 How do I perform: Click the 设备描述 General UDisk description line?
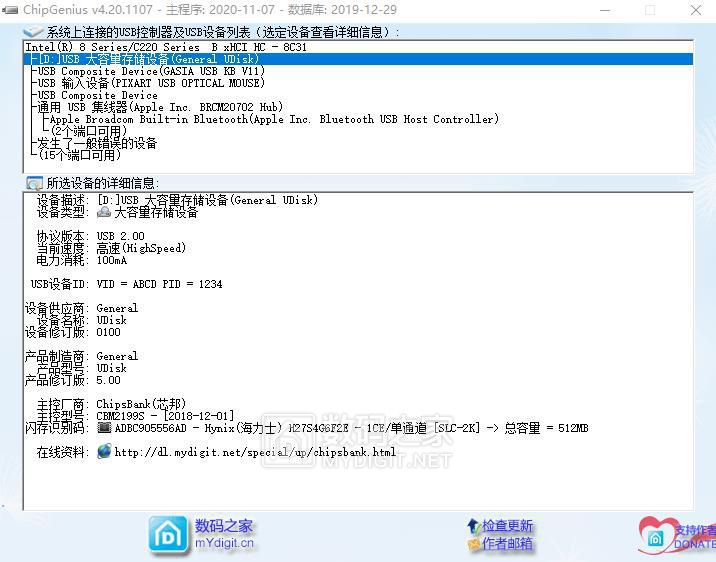click(208, 200)
